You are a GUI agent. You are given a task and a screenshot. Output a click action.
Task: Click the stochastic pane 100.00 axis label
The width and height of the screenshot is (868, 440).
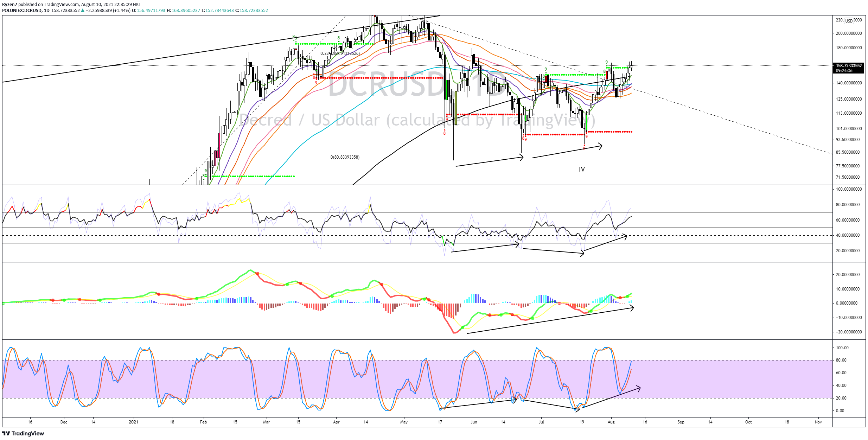842,348
